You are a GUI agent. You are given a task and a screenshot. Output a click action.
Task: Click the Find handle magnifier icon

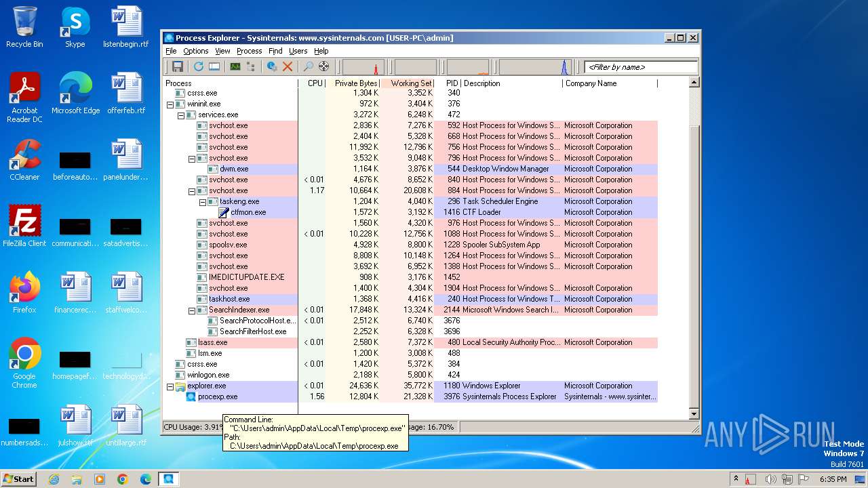coord(309,66)
